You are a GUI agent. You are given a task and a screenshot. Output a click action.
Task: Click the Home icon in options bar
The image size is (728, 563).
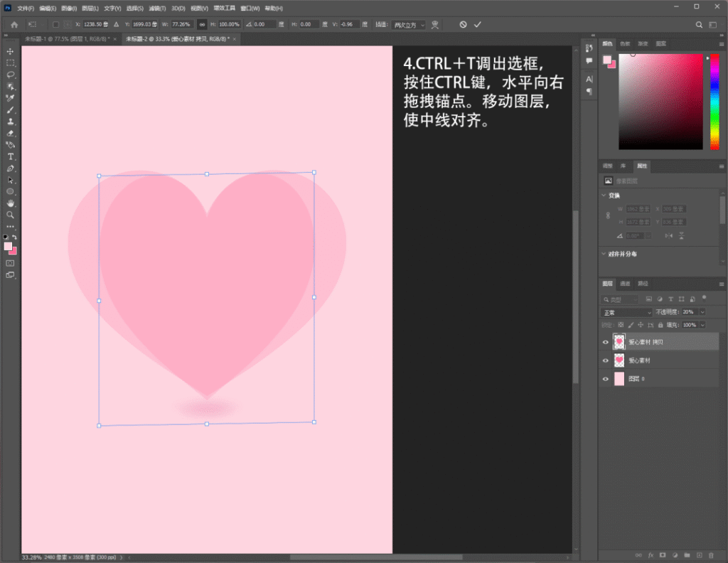14,25
